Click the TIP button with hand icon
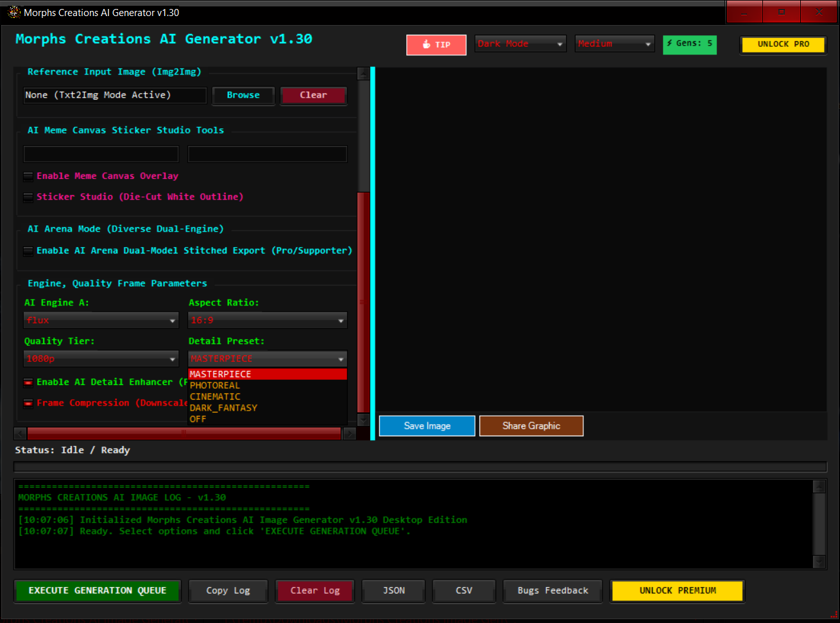The height and width of the screenshot is (623, 840). coord(436,45)
